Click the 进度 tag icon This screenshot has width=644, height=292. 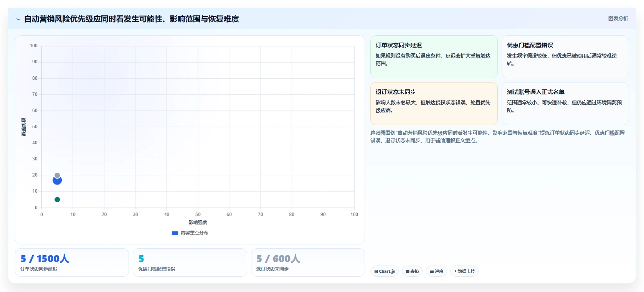pyautogui.click(x=432, y=271)
